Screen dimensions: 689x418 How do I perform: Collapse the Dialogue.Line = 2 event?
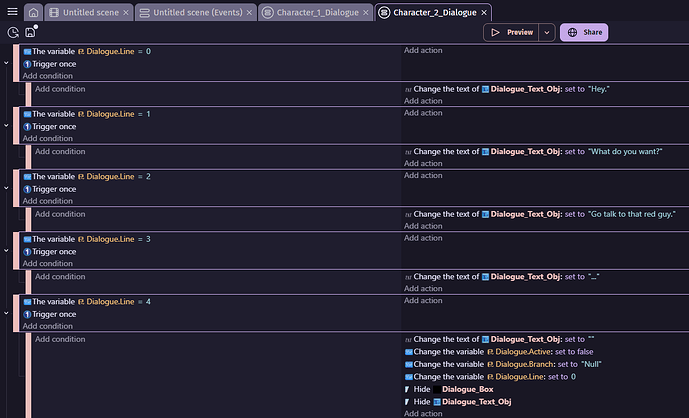click(7, 188)
